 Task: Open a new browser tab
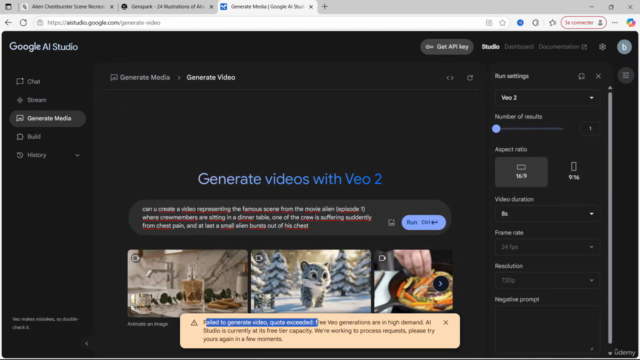click(324, 7)
